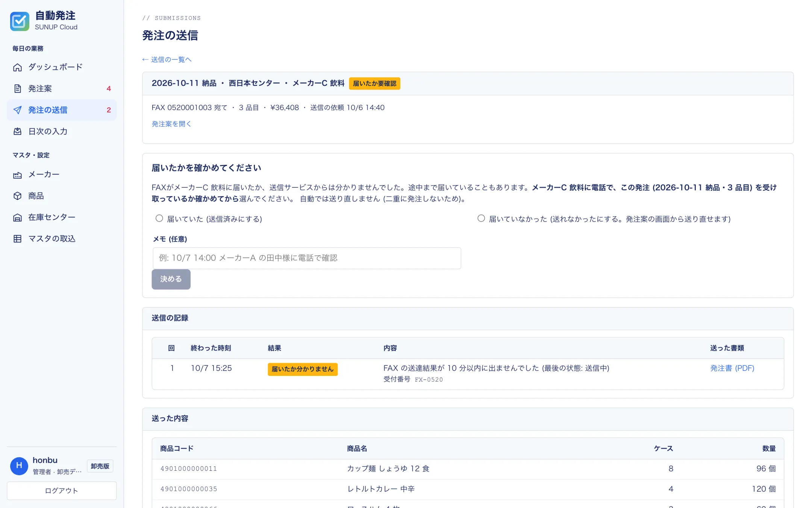812x508 pixels.
Task: Click the ログアウト button
Action: click(x=62, y=491)
